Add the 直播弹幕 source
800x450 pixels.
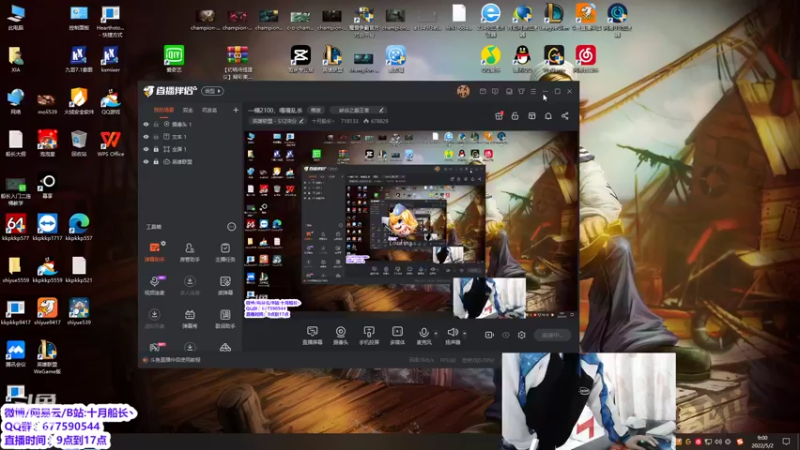(x=312, y=335)
